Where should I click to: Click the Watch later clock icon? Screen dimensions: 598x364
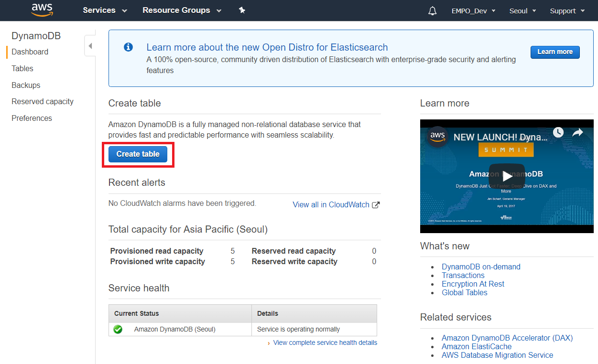558,132
